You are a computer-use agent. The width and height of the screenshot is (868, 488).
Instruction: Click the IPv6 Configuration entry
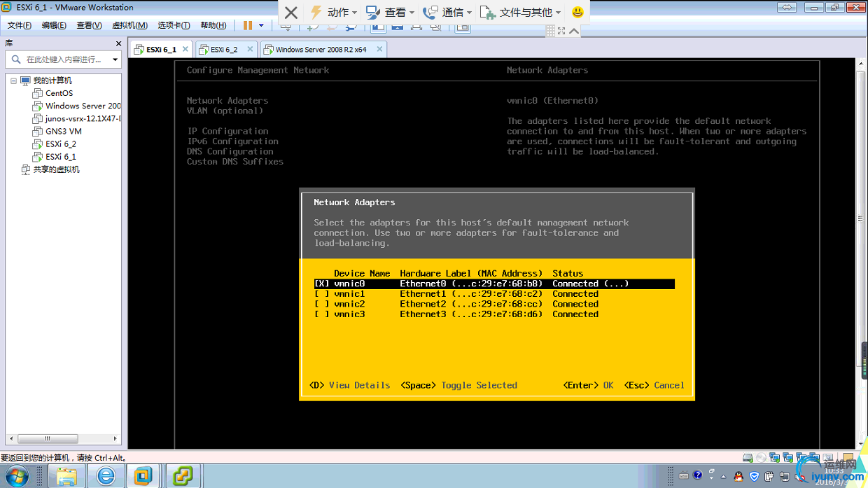pyautogui.click(x=232, y=141)
